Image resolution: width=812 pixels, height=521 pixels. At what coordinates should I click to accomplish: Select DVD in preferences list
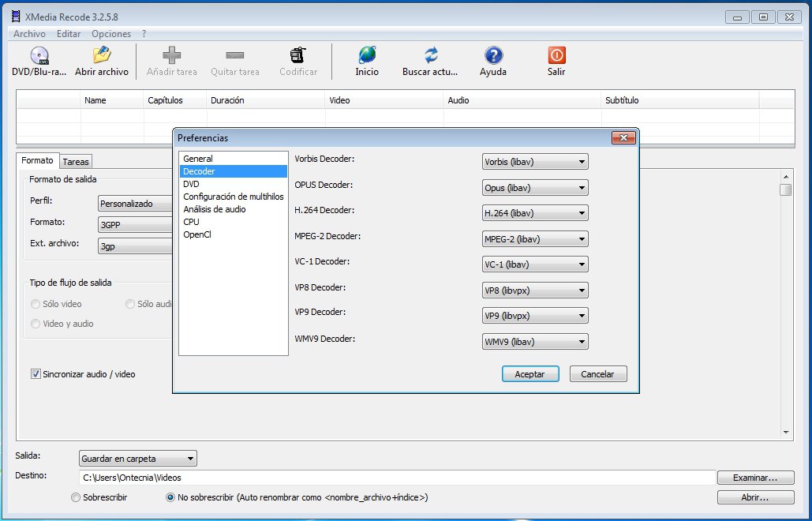(x=233, y=184)
